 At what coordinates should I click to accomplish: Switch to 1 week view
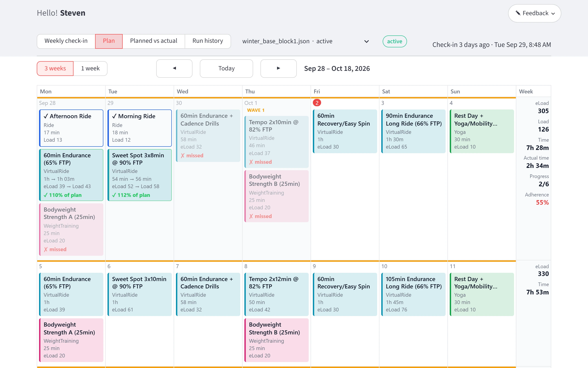coord(90,68)
